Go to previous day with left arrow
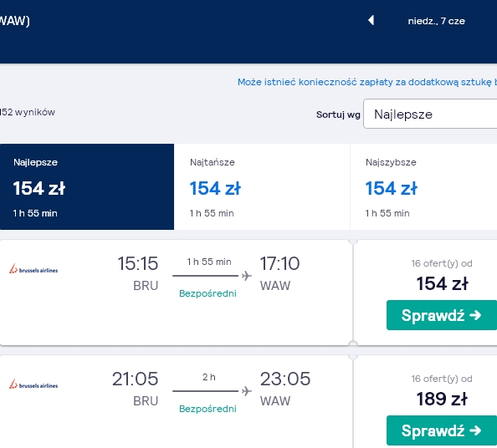Viewport: 497px width, 448px height. pyautogui.click(x=371, y=21)
